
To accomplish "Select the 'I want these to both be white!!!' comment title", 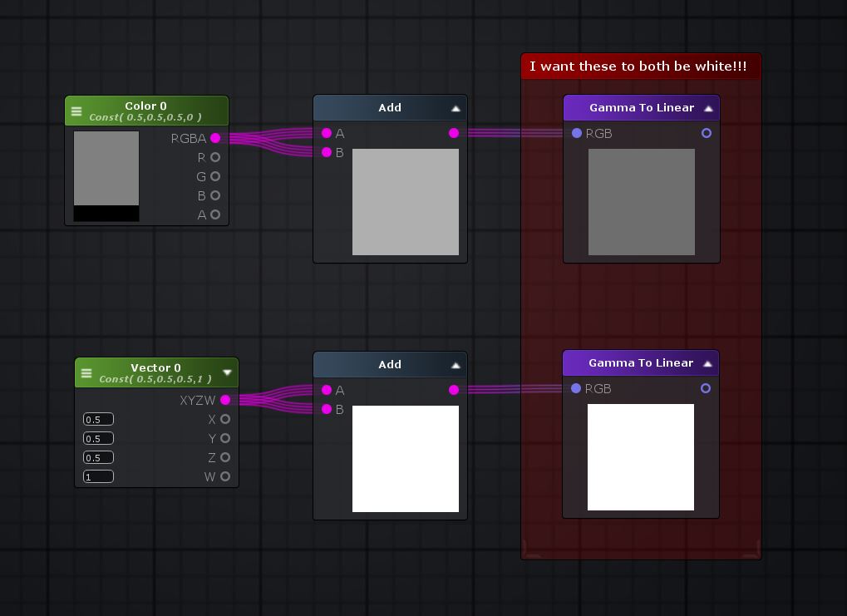I will (x=638, y=67).
